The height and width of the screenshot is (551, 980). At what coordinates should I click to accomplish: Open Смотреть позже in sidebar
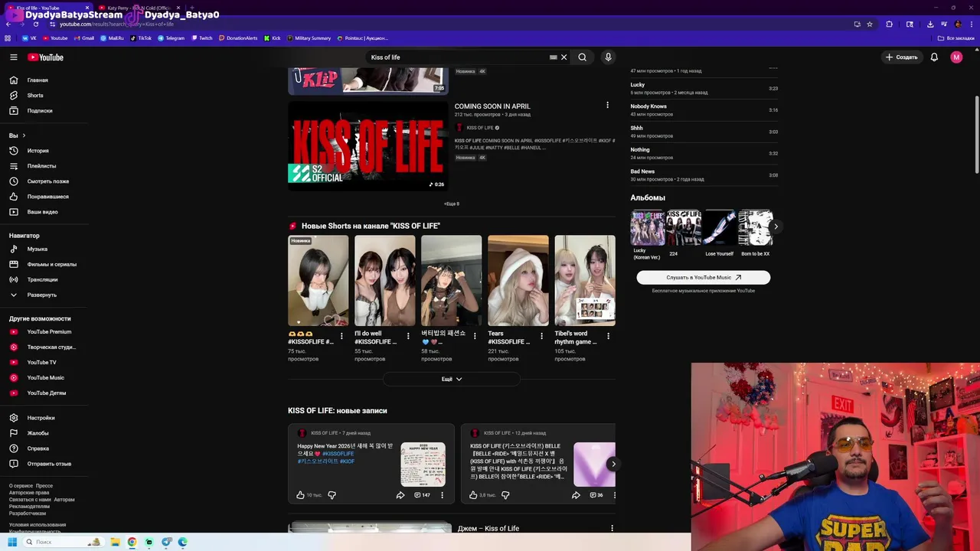(x=43, y=181)
